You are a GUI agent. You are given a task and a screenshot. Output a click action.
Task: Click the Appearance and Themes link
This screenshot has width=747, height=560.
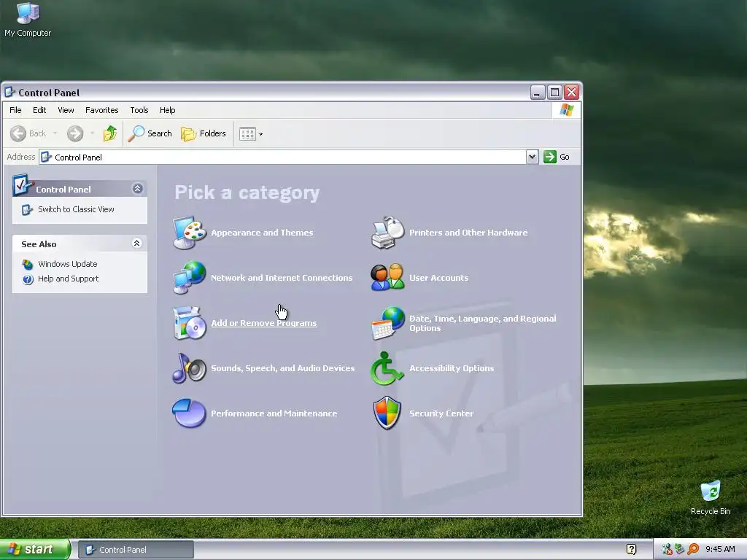click(262, 233)
